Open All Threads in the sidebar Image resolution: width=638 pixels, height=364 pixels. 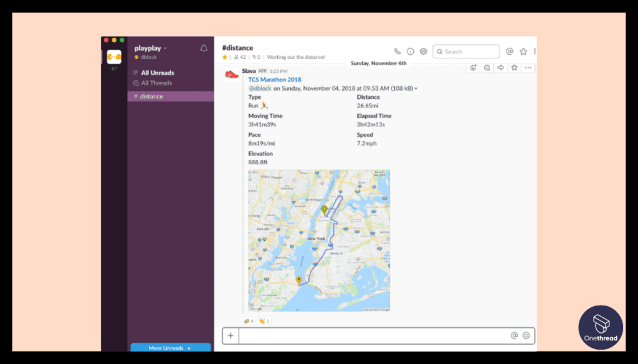click(156, 83)
